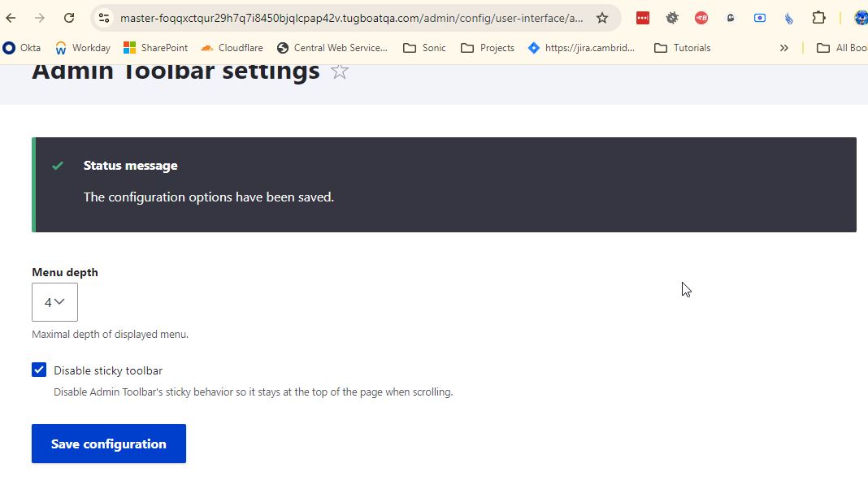This screenshot has width=868, height=489.
Task: Click 'The configuration options have been saved.' text
Action: pos(209,197)
